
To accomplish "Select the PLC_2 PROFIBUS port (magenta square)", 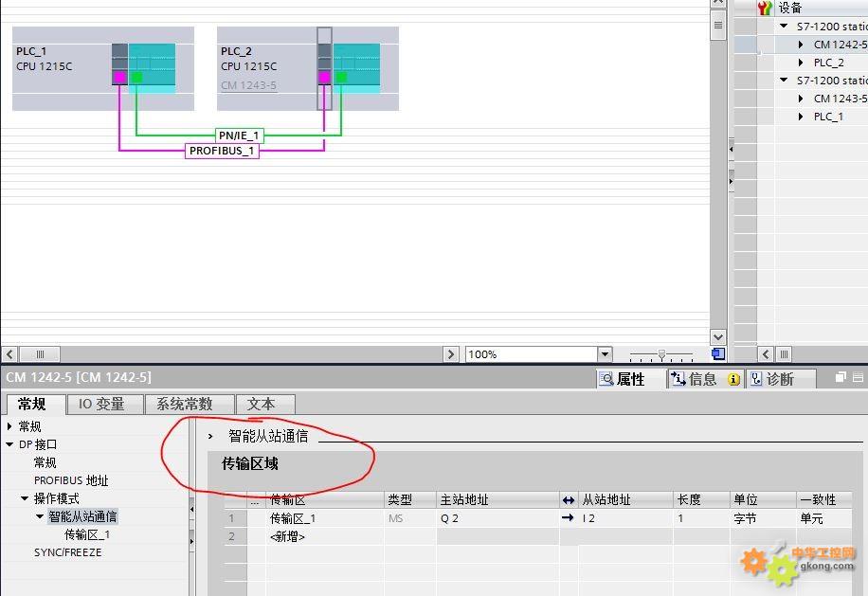I will [x=324, y=77].
